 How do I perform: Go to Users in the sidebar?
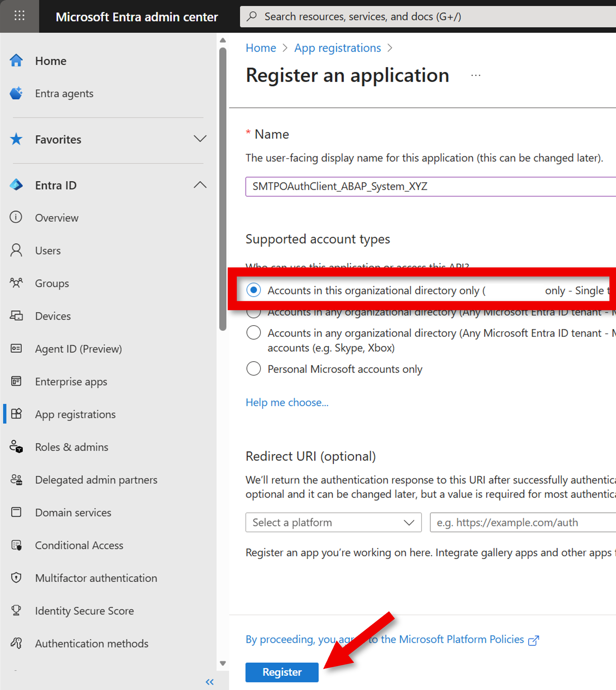coord(48,250)
